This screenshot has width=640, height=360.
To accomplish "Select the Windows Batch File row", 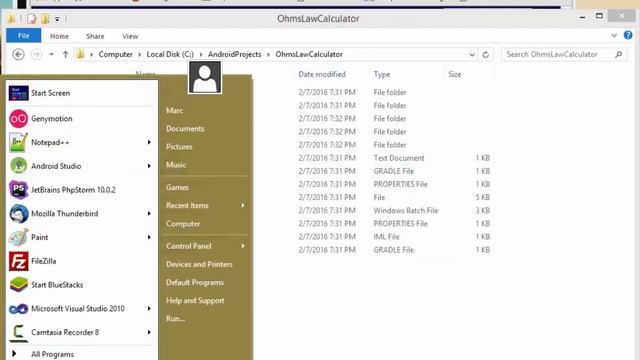I will click(394, 211).
